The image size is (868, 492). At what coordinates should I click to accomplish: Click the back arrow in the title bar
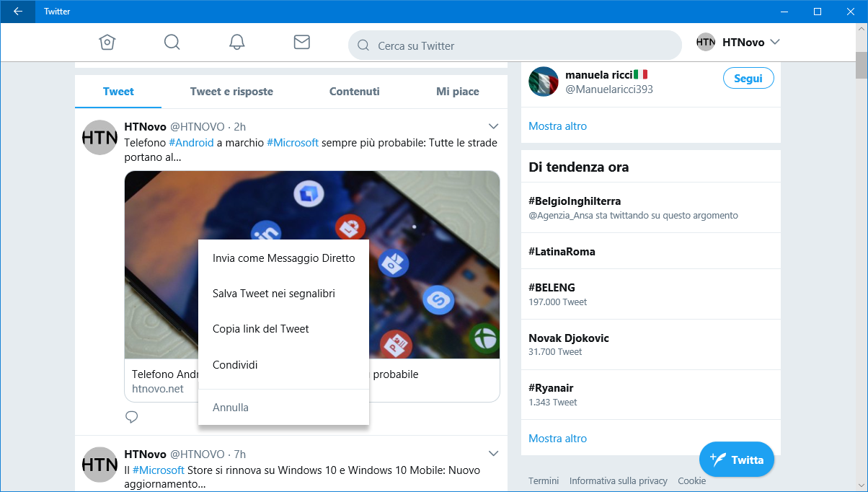coord(16,11)
